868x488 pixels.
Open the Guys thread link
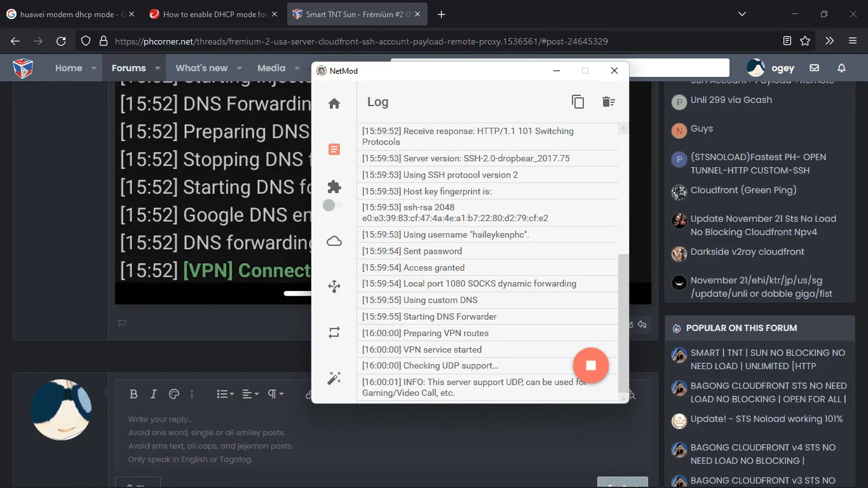[702, 128]
